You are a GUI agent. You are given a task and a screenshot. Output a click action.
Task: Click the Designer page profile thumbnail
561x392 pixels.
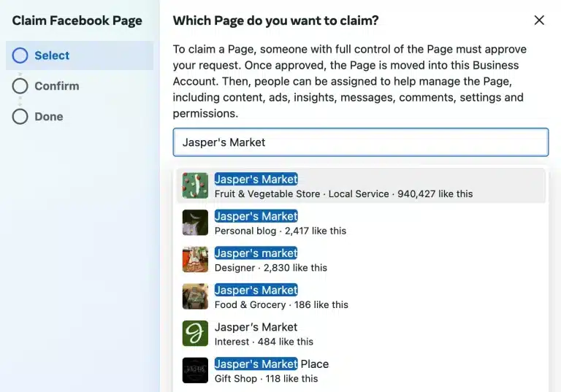[195, 260]
